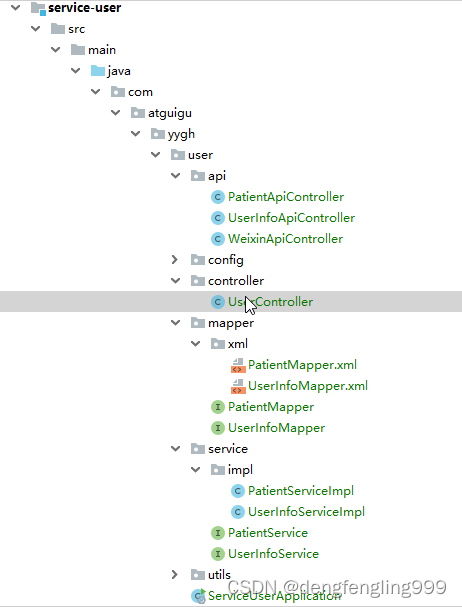This screenshot has width=462, height=607.
Task: Click the service-user module folder icon
Action: tap(38, 8)
